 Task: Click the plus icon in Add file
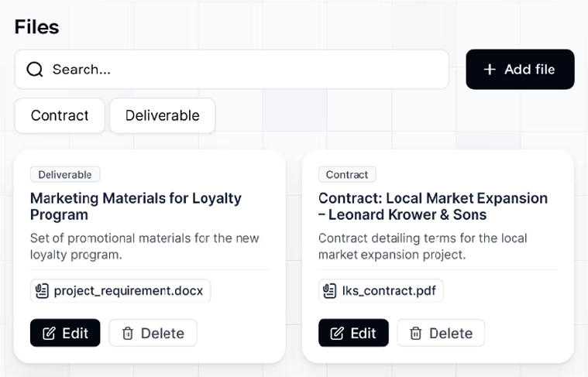coord(490,70)
